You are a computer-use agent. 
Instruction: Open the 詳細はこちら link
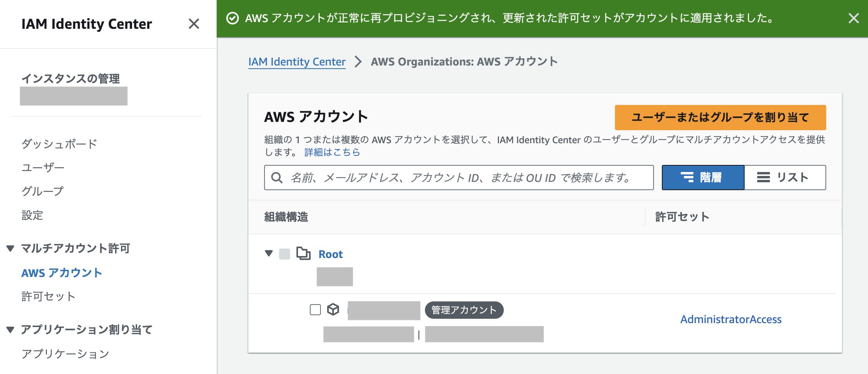pos(332,152)
